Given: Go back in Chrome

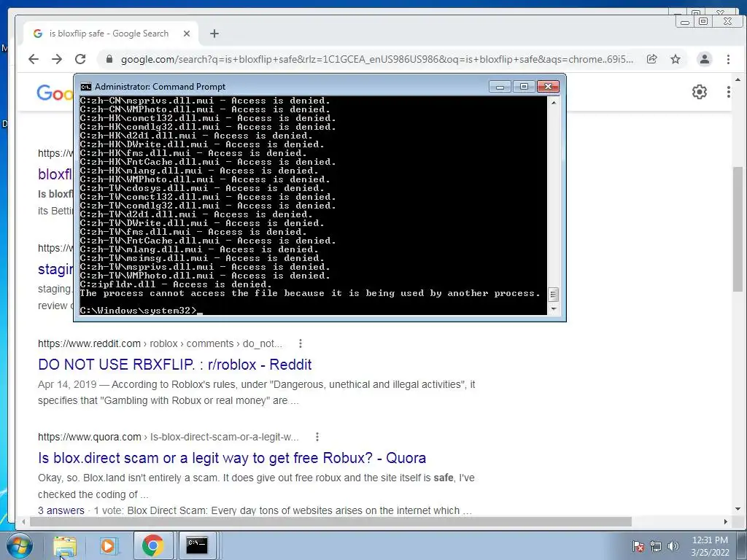Looking at the screenshot, I should click(34, 59).
